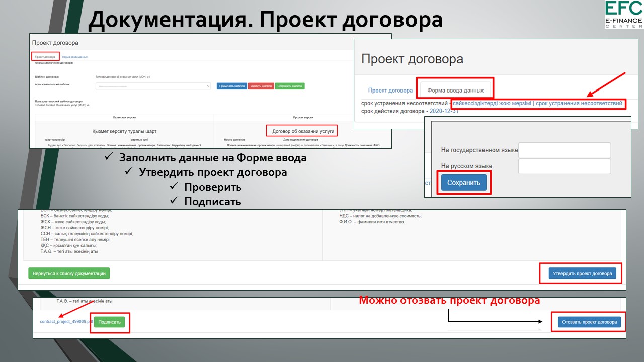Select the large Проект договора tab
The height and width of the screenshot is (362, 644).
pos(390,90)
